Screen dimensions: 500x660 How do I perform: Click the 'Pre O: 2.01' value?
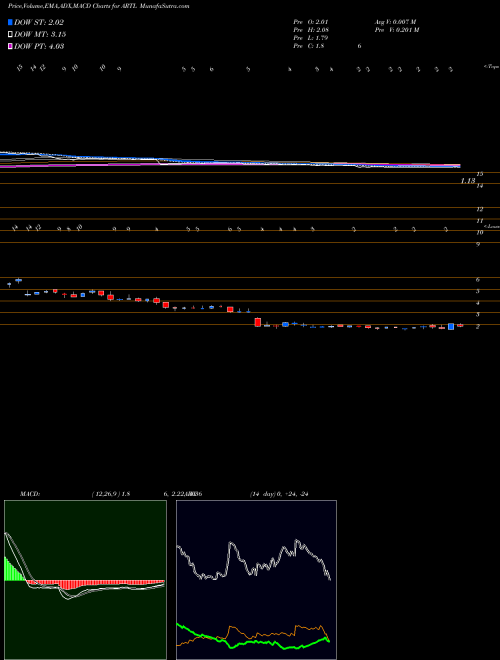(x=311, y=22)
